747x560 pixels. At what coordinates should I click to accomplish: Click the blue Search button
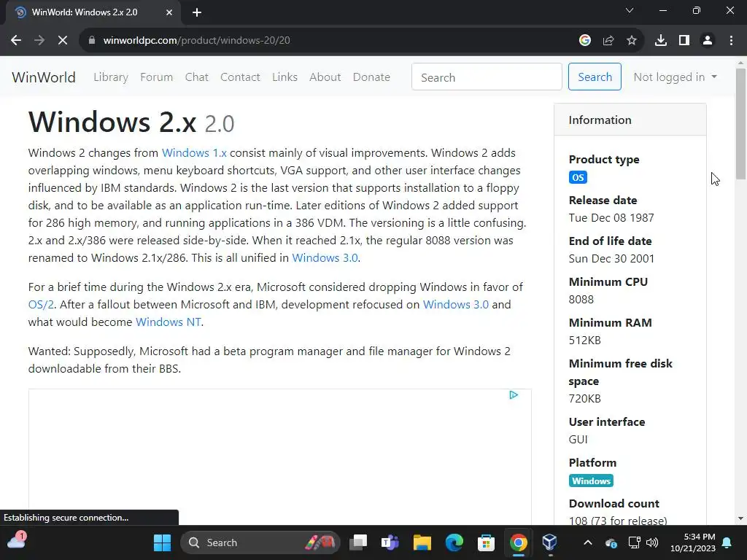coord(595,77)
